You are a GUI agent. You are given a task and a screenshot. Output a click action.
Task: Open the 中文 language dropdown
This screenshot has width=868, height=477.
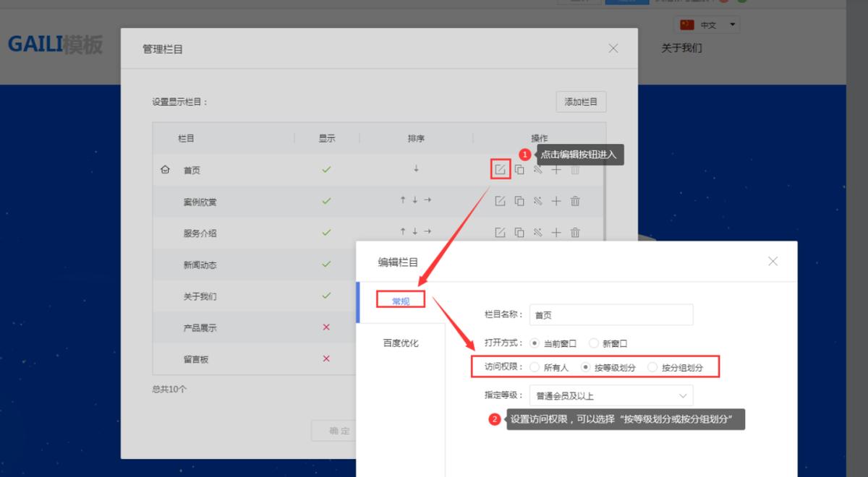tap(707, 24)
